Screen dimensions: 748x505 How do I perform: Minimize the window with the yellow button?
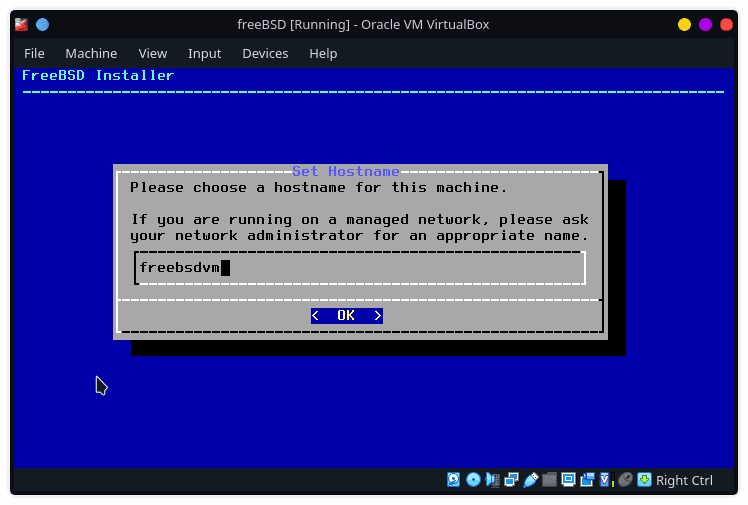[684, 24]
